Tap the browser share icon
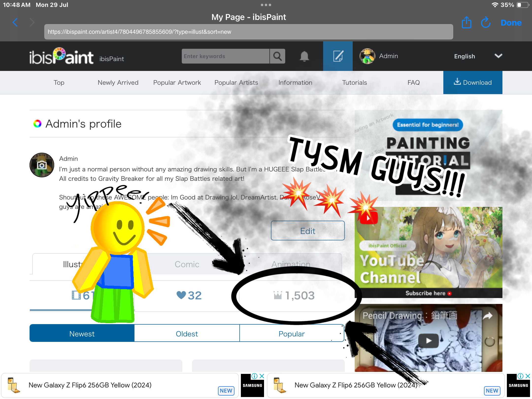This screenshot has width=532, height=399. pos(466,23)
